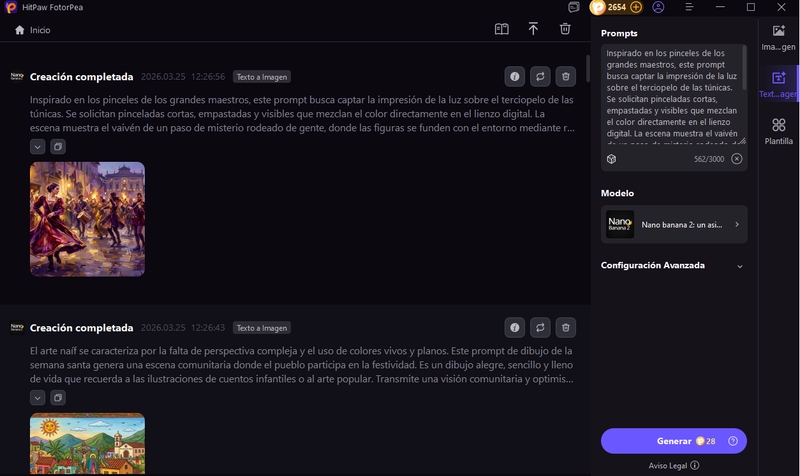Click the info icon on first creation
The image size is (800, 476).
[515, 76]
